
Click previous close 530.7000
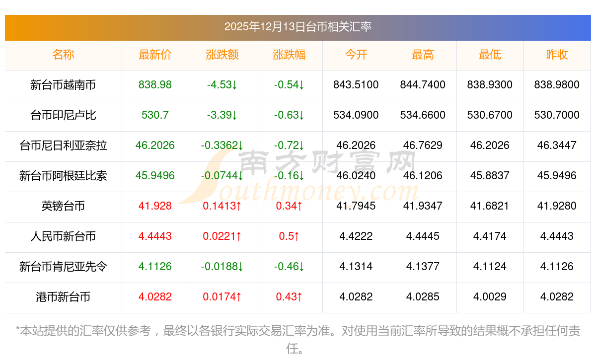557,115
